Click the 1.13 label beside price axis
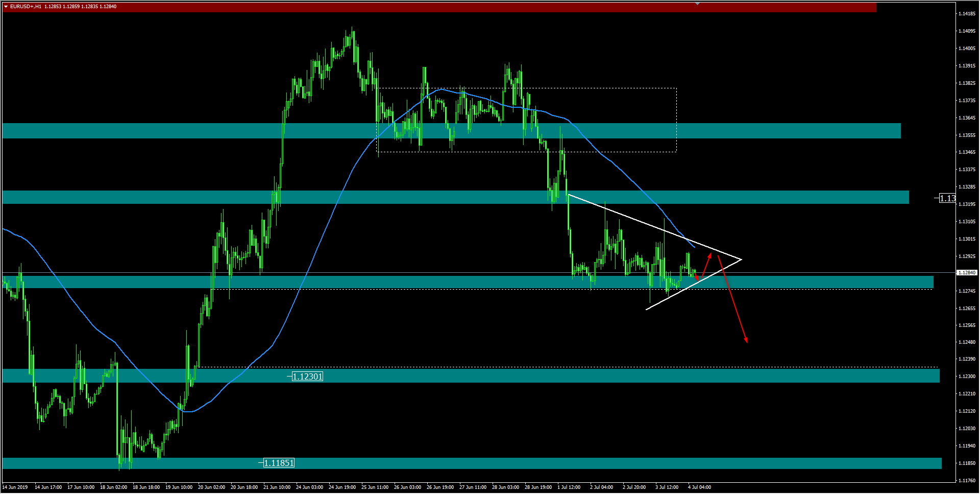 (947, 198)
